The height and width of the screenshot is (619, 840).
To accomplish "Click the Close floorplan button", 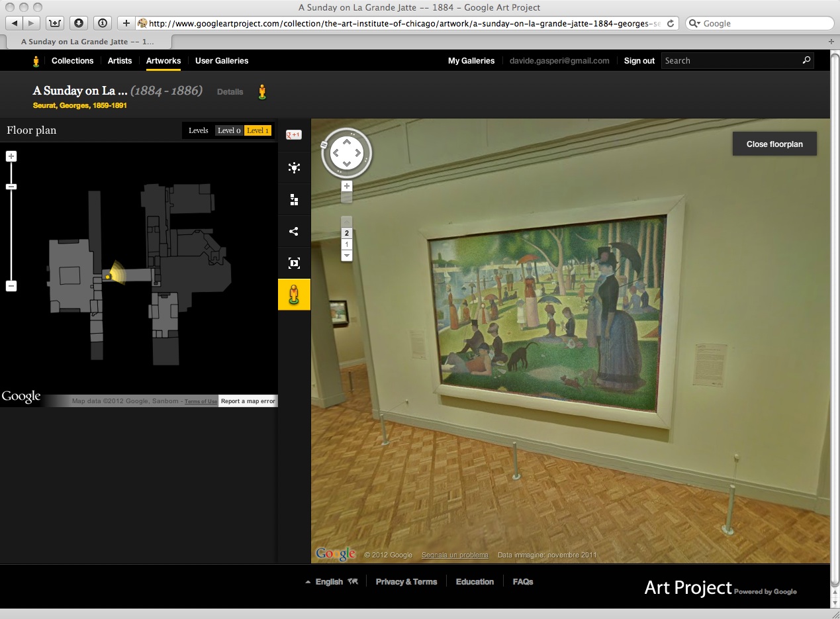I will (x=774, y=144).
